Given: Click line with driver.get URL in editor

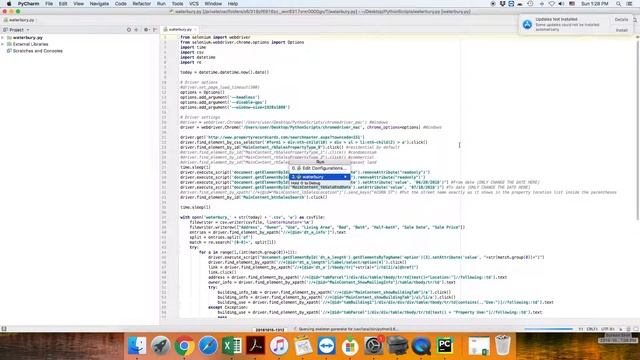Looking at the screenshot, I should (272, 137).
